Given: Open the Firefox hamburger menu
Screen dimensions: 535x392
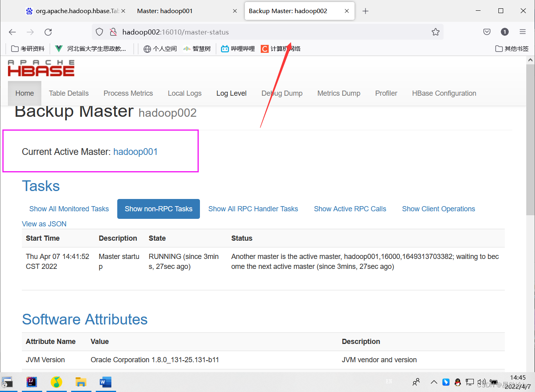Looking at the screenshot, I should [x=523, y=32].
